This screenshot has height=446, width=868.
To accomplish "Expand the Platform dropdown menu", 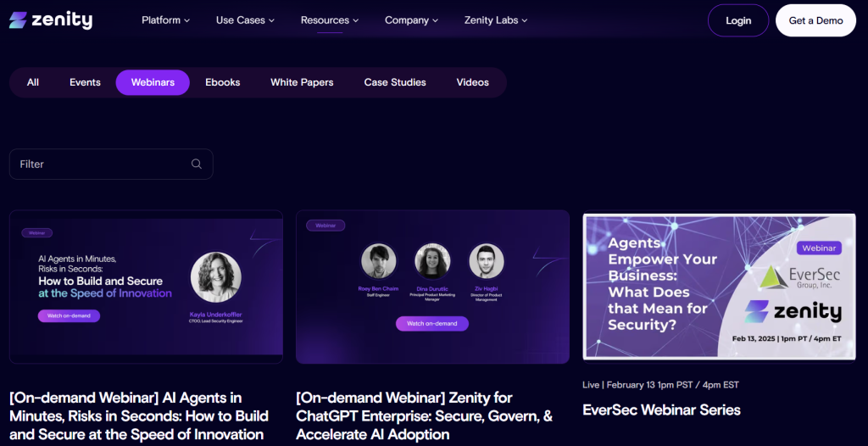I will pos(165,20).
